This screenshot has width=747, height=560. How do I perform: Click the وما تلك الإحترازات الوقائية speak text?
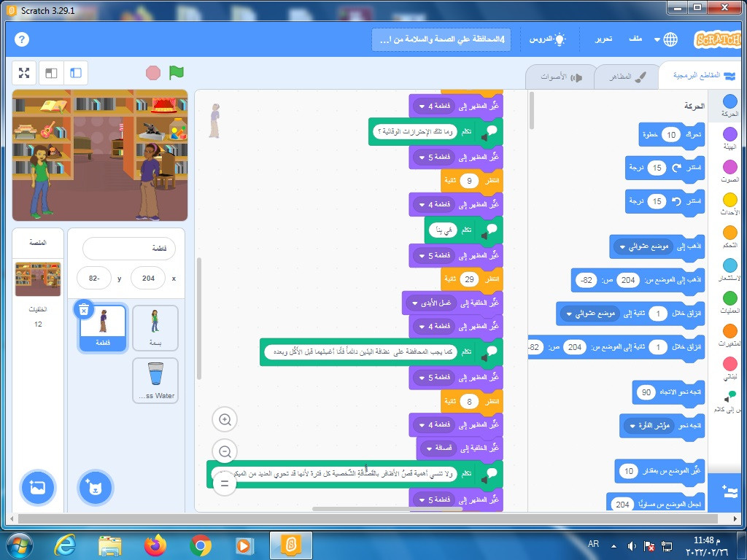[415, 131]
